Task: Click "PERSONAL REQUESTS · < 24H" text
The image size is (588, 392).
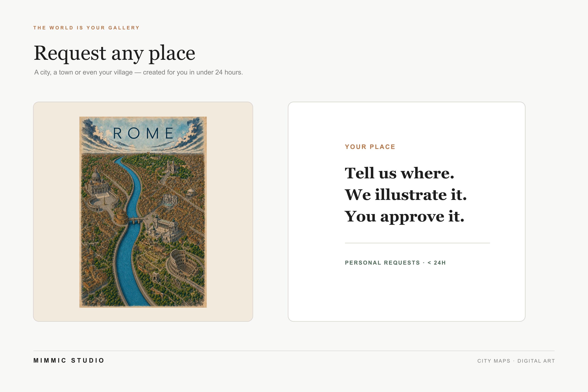Action: 395,263
